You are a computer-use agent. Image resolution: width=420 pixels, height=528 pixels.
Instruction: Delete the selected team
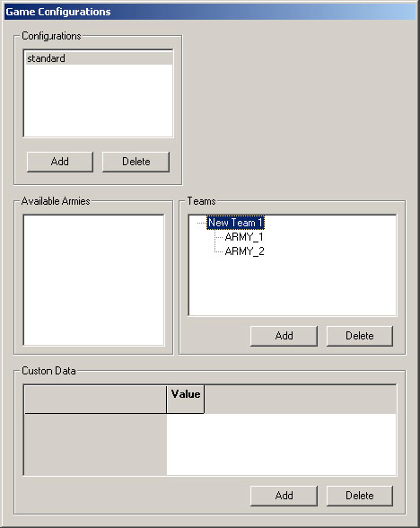click(x=359, y=336)
